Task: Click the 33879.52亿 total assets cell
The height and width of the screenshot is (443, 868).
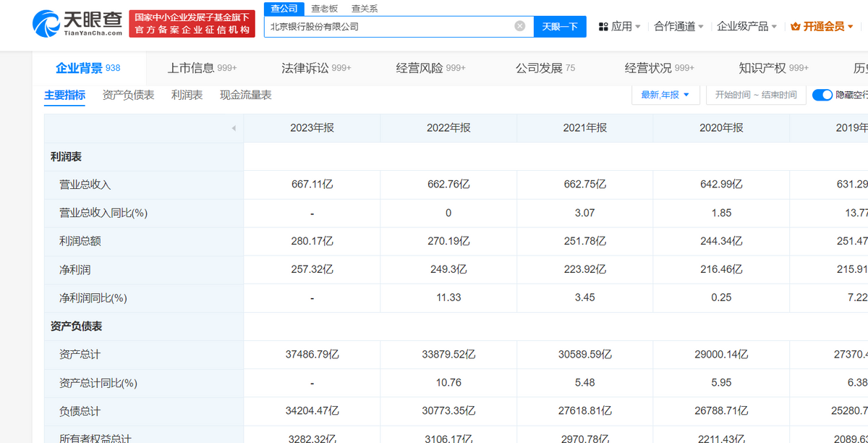Action: 448,355
